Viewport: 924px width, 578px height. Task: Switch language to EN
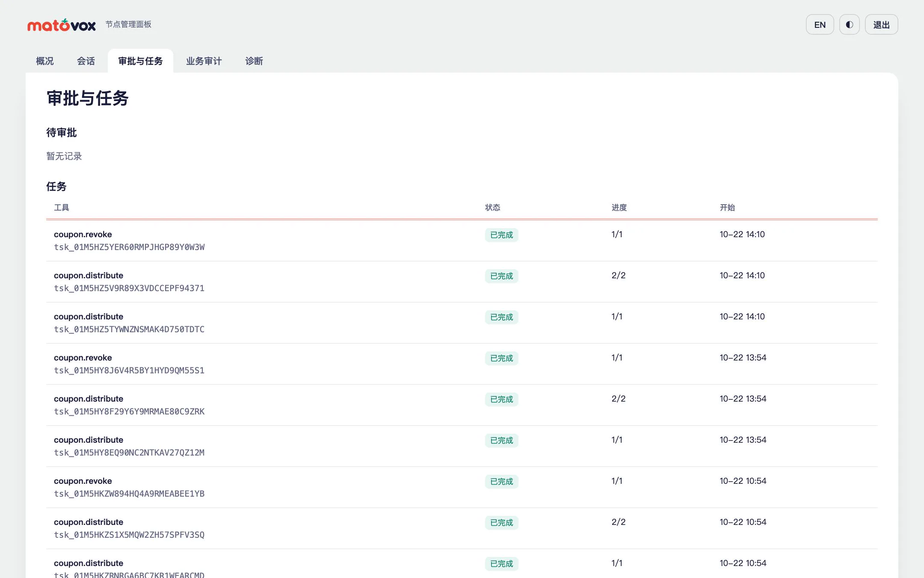coord(820,24)
